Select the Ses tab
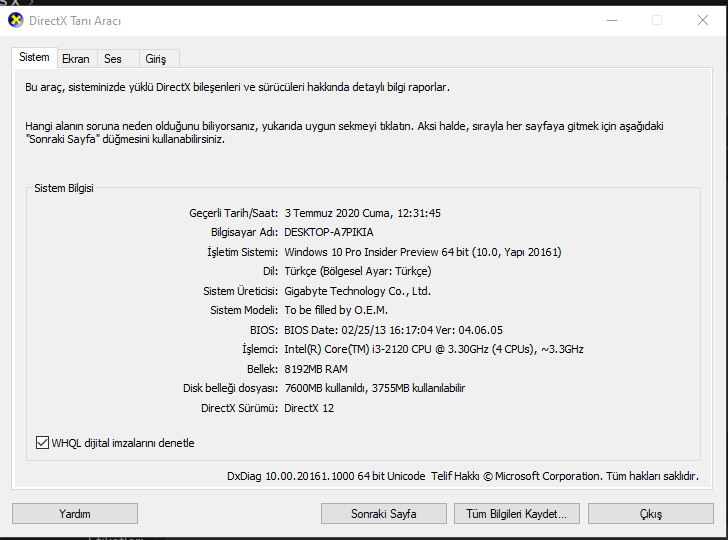 click(x=113, y=59)
